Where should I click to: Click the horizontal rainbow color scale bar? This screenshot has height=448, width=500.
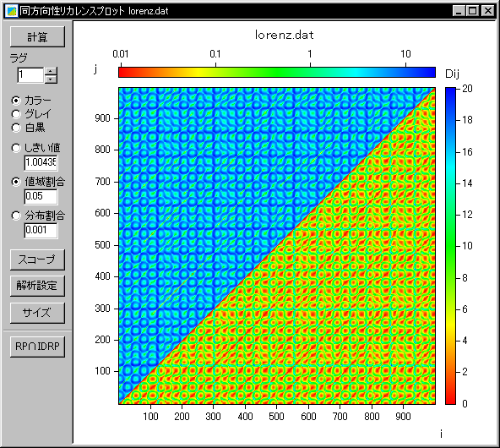point(277,72)
